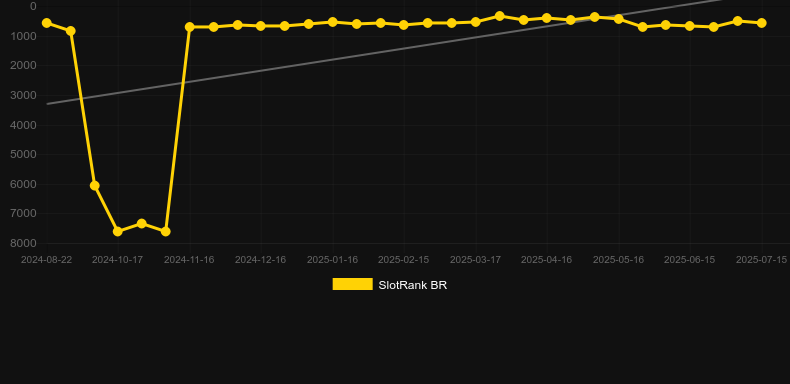
Task: Click the y-axis value 7000
Action: [24, 214]
